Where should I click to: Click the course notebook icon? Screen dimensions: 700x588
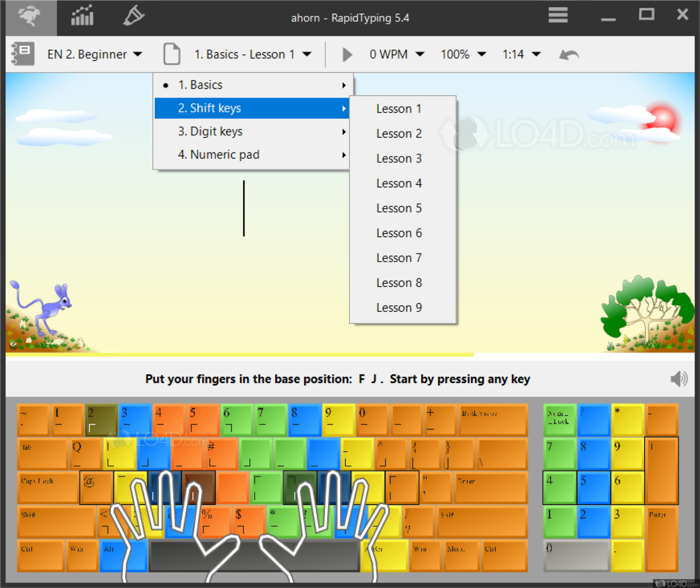pos(23,54)
